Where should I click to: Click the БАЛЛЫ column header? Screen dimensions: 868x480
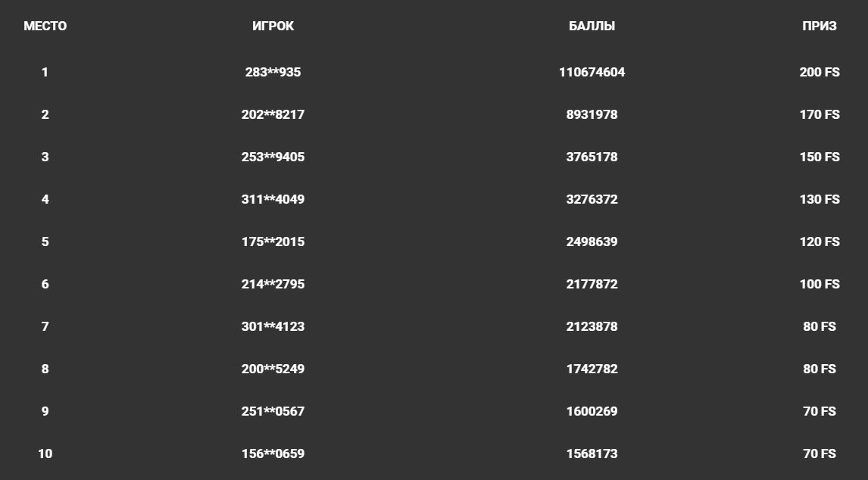click(592, 26)
